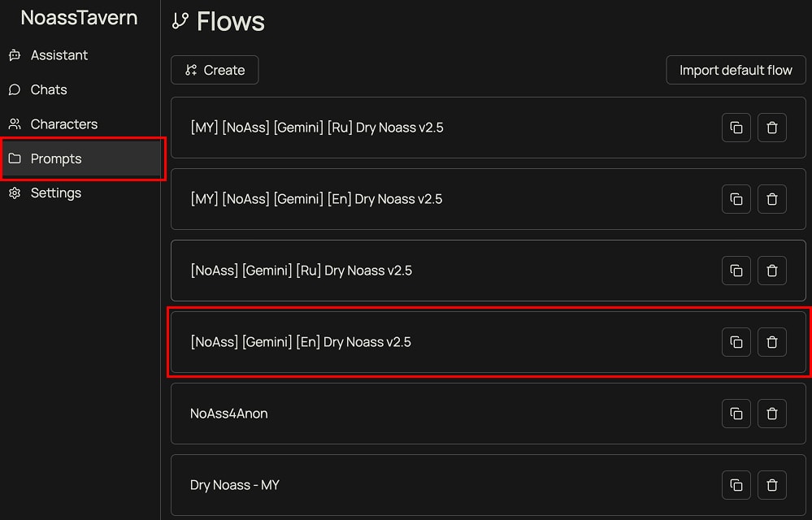Duplicate the [NoAss] [Gemini] [Ru] flow
812x520 pixels.
point(736,271)
